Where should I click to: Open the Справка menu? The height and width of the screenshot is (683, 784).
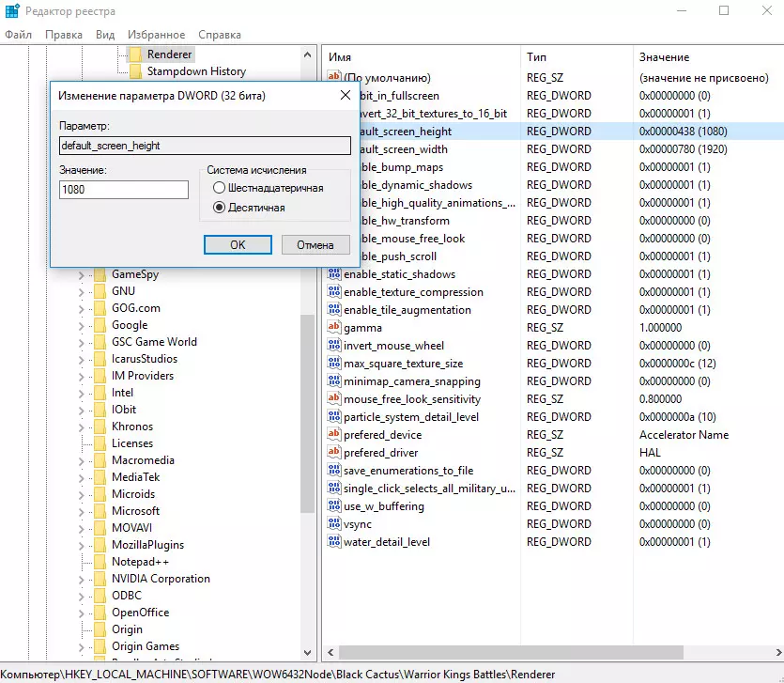pyautogui.click(x=220, y=35)
